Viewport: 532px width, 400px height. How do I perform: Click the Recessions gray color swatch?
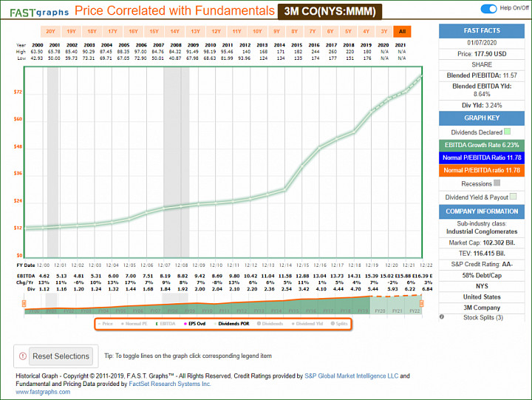tap(497, 183)
